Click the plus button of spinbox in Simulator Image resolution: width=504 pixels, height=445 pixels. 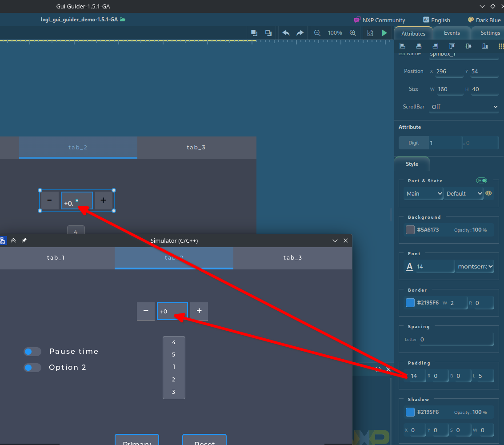[x=199, y=311]
